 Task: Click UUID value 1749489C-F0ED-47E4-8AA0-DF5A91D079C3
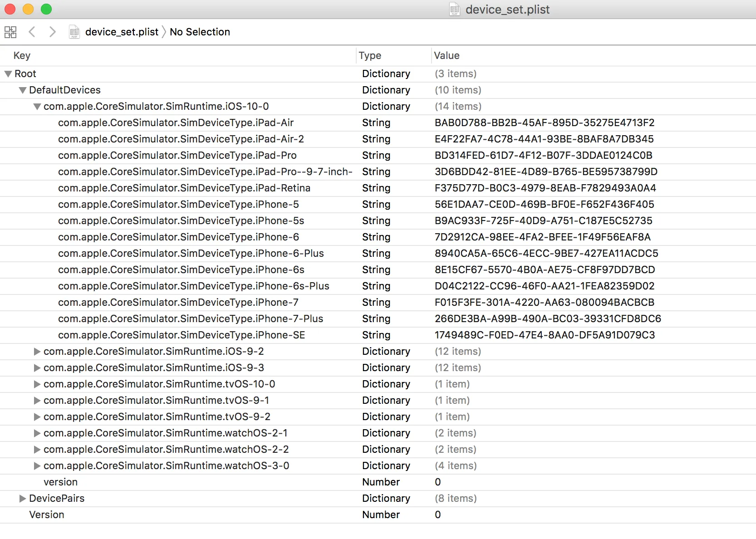pos(545,335)
